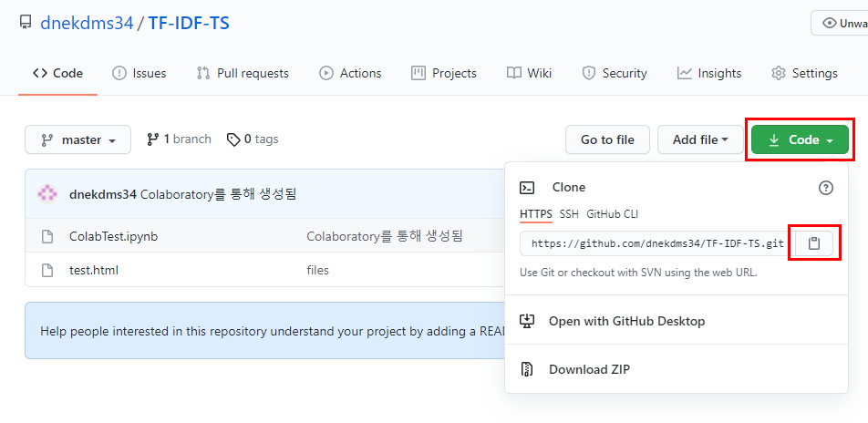Viewport: 868px width, 423px height.
Task: Open the Security tab
Action: (615, 73)
